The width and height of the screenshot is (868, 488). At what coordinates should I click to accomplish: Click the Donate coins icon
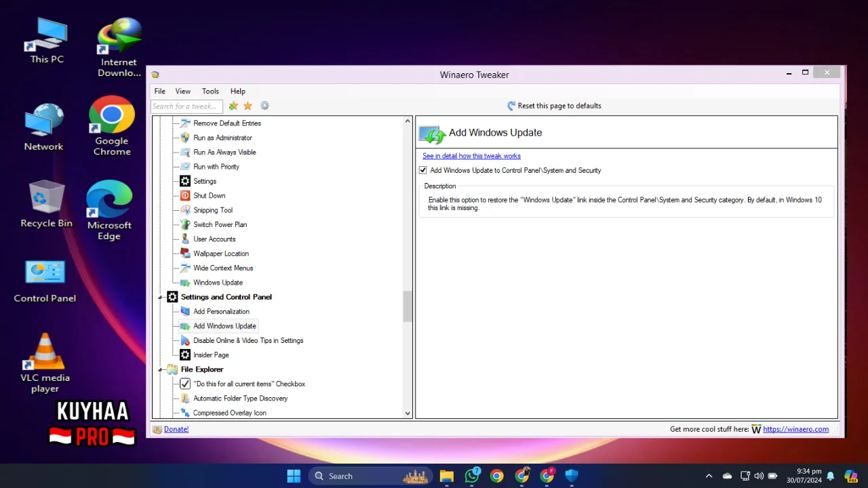point(157,429)
